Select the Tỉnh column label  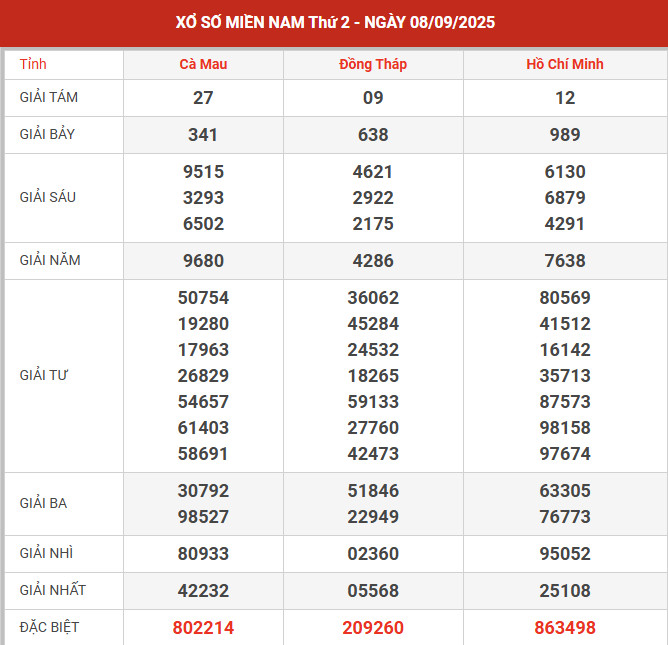[x=33, y=64]
